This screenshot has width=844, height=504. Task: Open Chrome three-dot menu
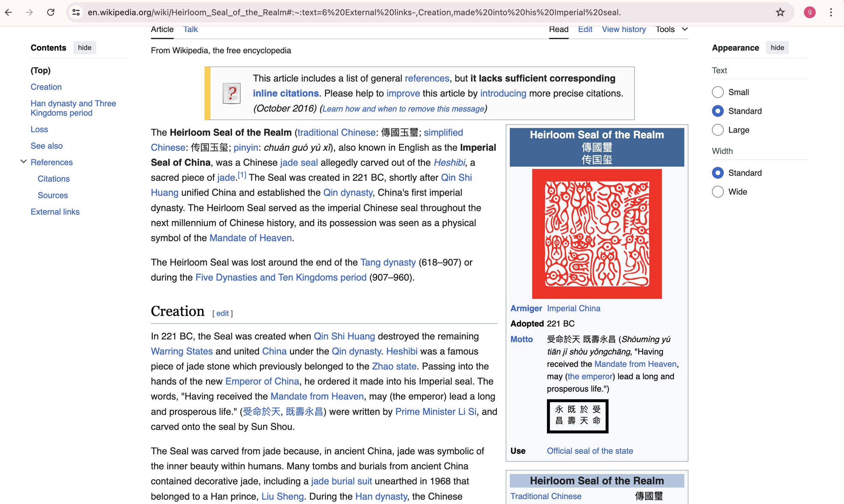pyautogui.click(x=831, y=12)
